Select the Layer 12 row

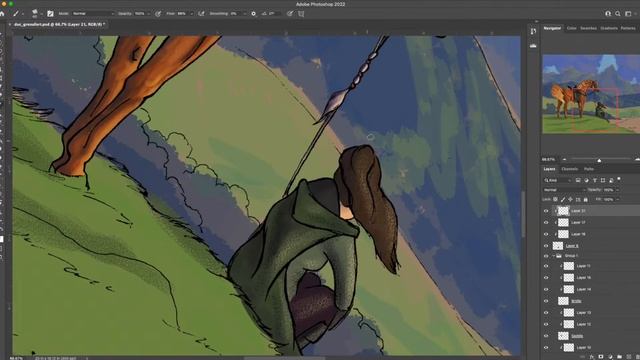591,324
